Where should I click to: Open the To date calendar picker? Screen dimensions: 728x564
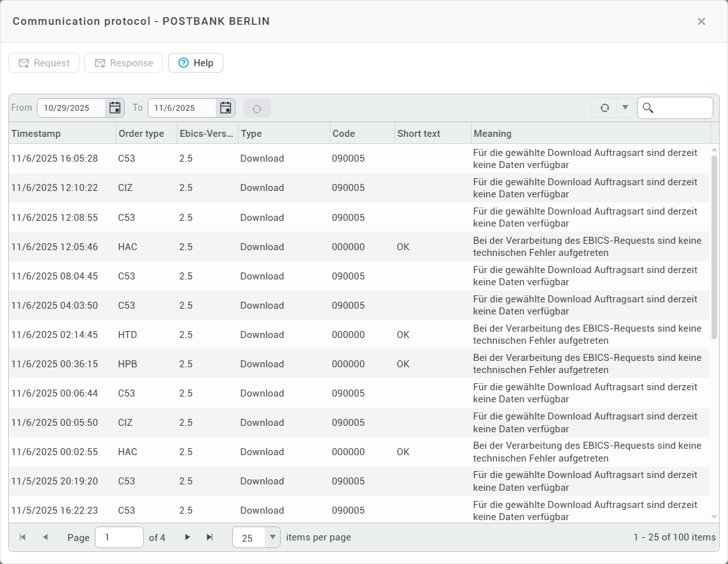225,108
